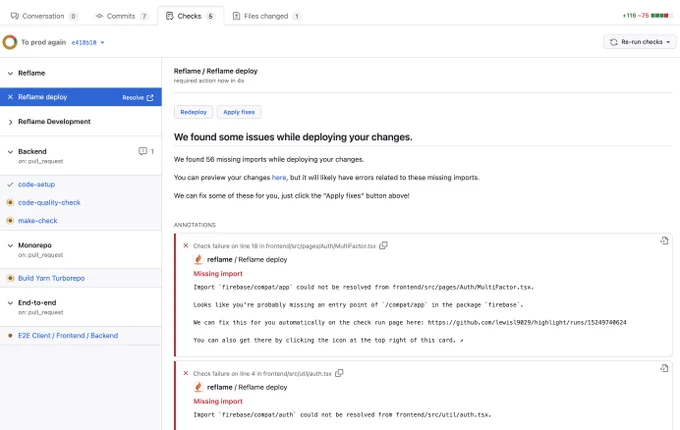Open E2E Client / Frontend / Backend job
The height and width of the screenshot is (430, 680).
[68, 336]
